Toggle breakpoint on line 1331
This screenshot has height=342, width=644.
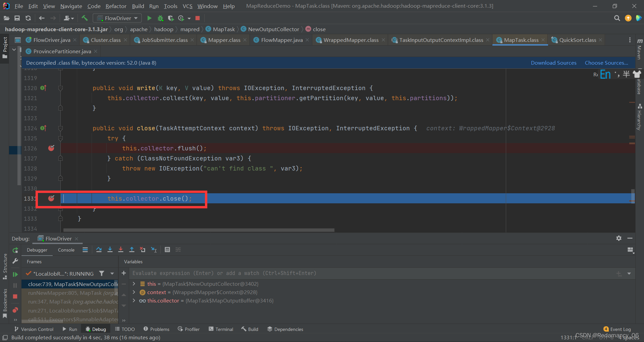tap(51, 198)
